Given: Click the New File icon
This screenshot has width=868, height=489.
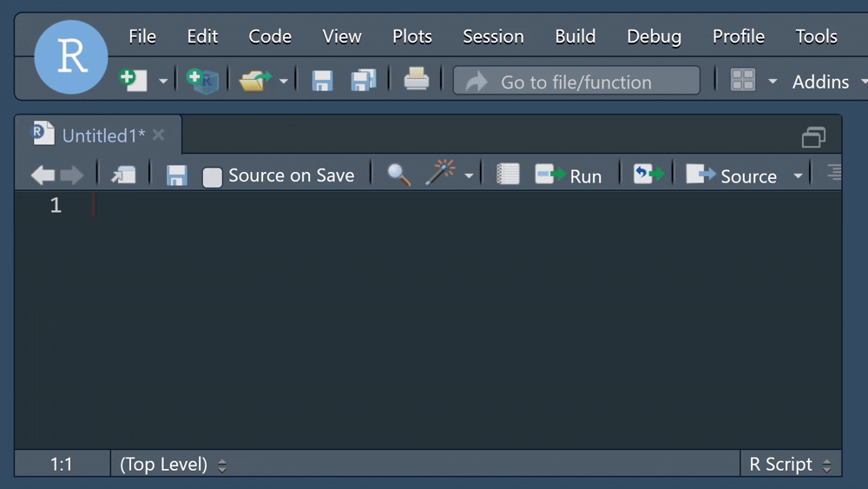Looking at the screenshot, I should pos(134,81).
